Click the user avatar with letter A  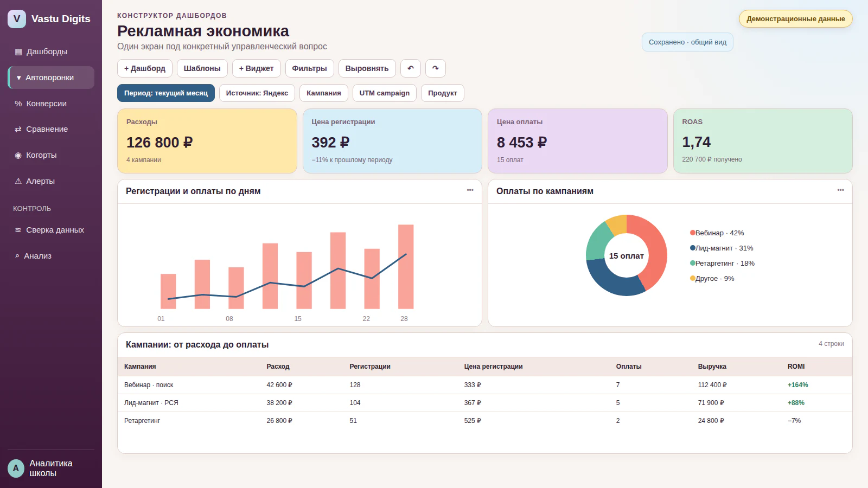(x=16, y=468)
